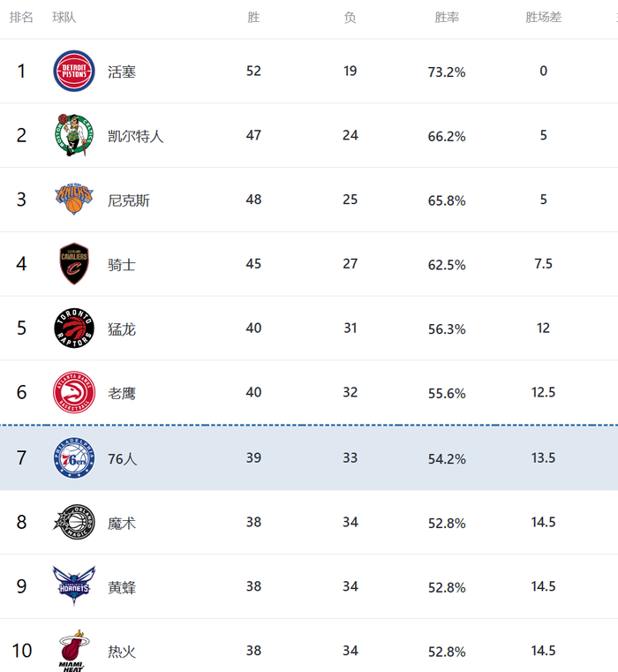Sort standings by 胜 column header
618x672 pixels.
253,18
